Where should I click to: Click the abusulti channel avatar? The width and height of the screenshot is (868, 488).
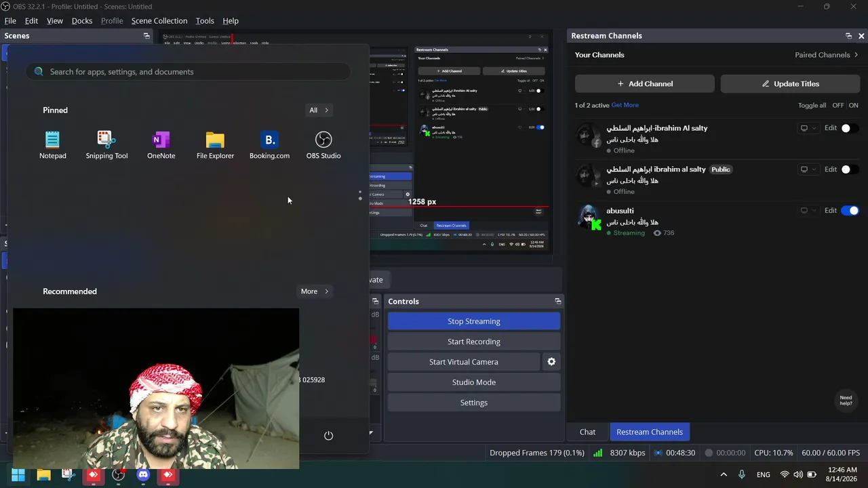click(x=589, y=217)
